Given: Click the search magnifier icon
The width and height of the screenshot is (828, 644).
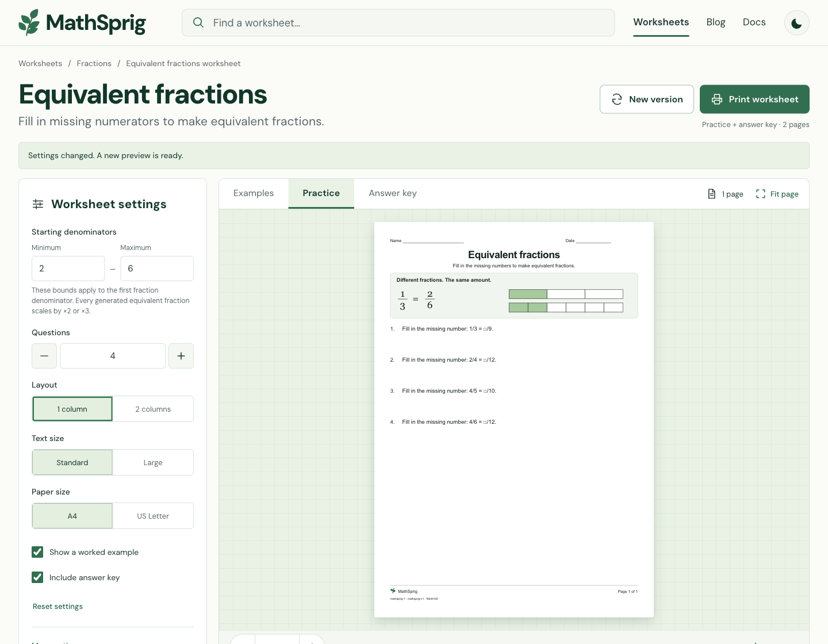Looking at the screenshot, I should tap(198, 22).
